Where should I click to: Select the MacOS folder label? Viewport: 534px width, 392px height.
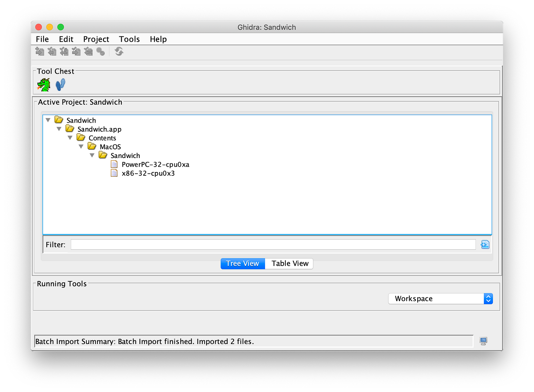(x=110, y=147)
